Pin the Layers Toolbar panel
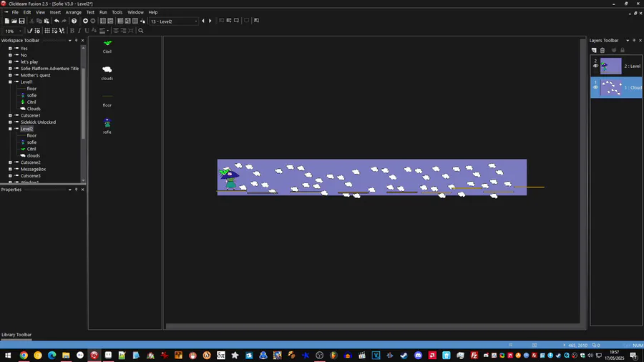The height and width of the screenshot is (362, 644). point(634,40)
